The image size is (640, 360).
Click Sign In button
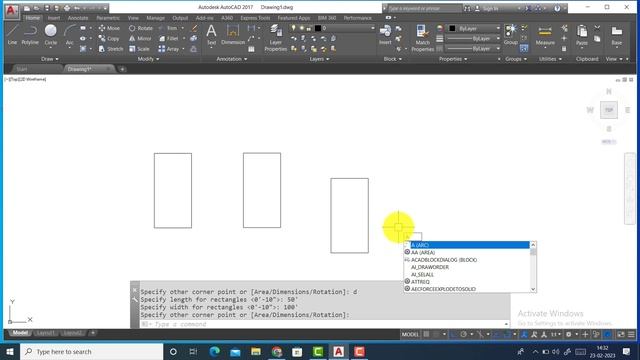point(487,8)
